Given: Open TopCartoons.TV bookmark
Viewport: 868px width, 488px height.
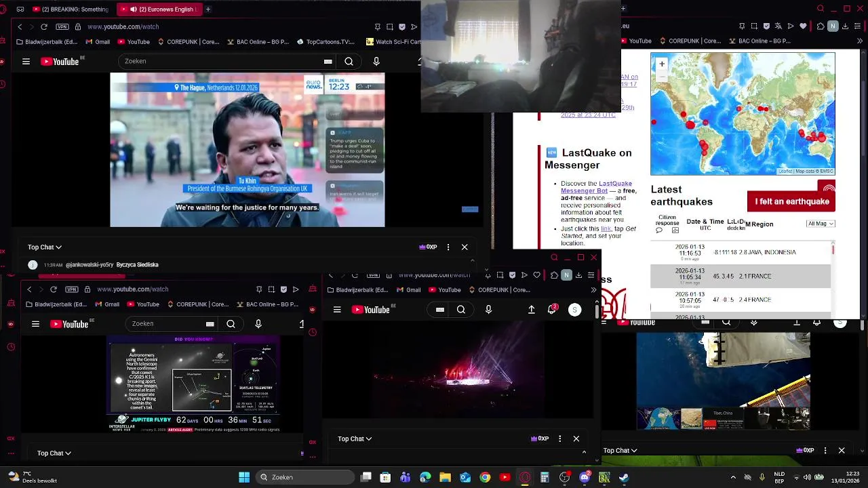Looking at the screenshot, I should click(x=326, y=42).
